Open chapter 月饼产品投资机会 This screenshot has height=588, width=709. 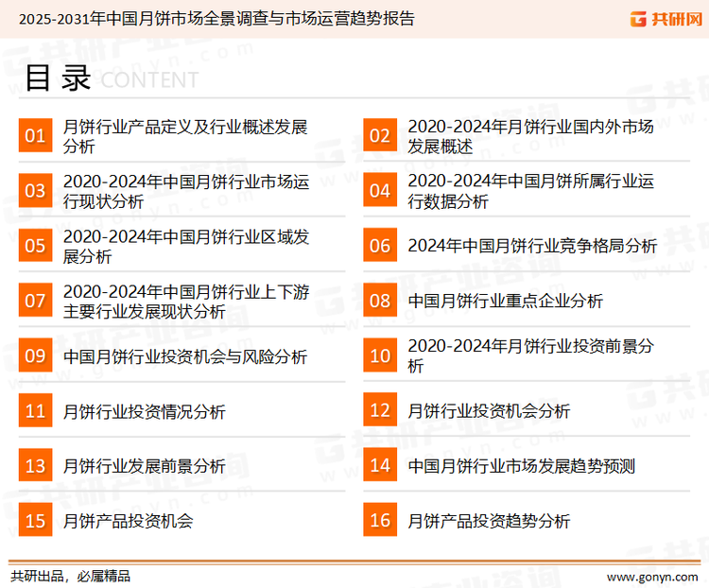click(128, 521)
